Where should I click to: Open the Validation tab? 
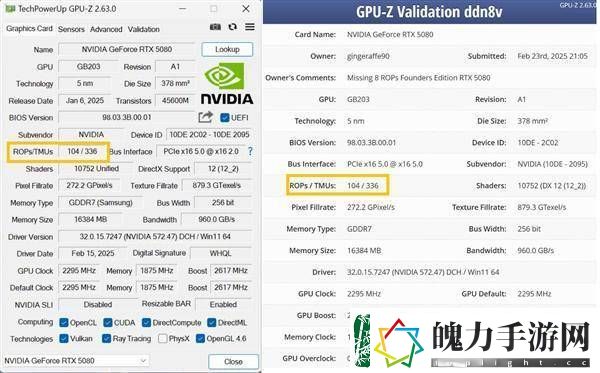click(143, 29)
